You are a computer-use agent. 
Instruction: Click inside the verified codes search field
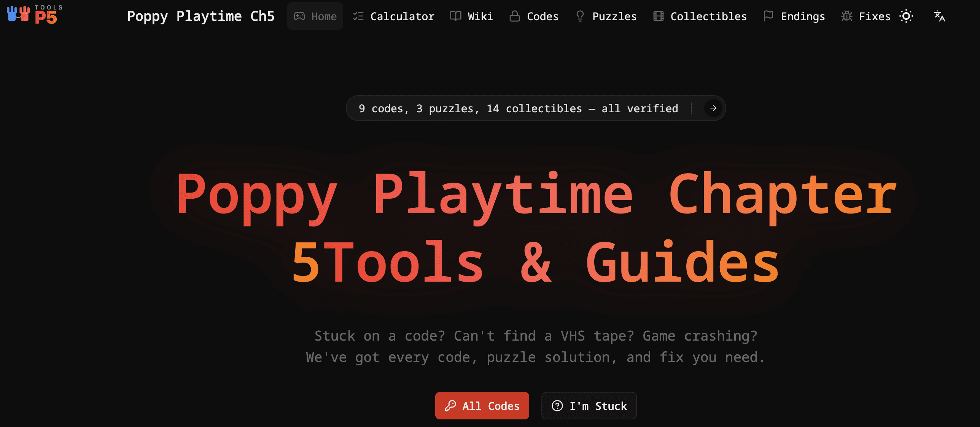tap(517, 108)
